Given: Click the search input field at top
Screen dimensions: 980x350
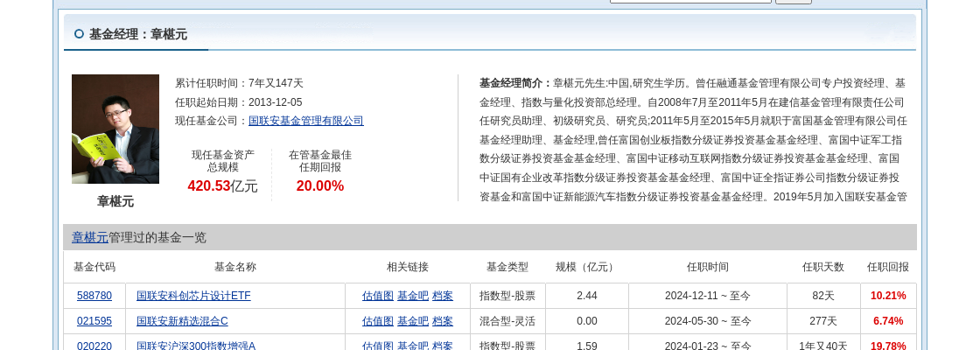Looking at the screenshot, I should click(x=690, y=1).
